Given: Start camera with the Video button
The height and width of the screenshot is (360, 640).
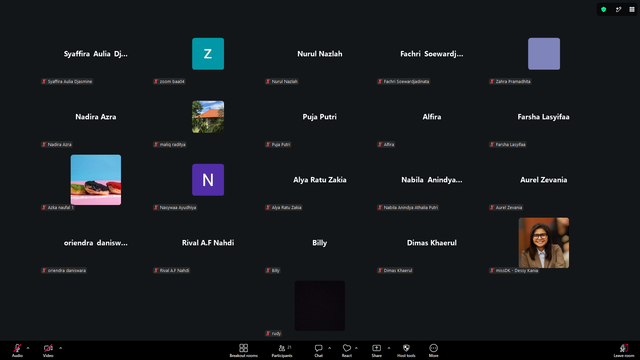Looking at the screenshot, I should 48,350.
